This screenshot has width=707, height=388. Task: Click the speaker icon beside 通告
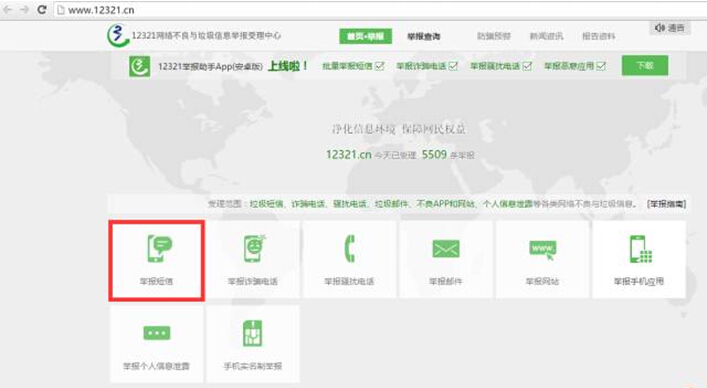point(660,28)
